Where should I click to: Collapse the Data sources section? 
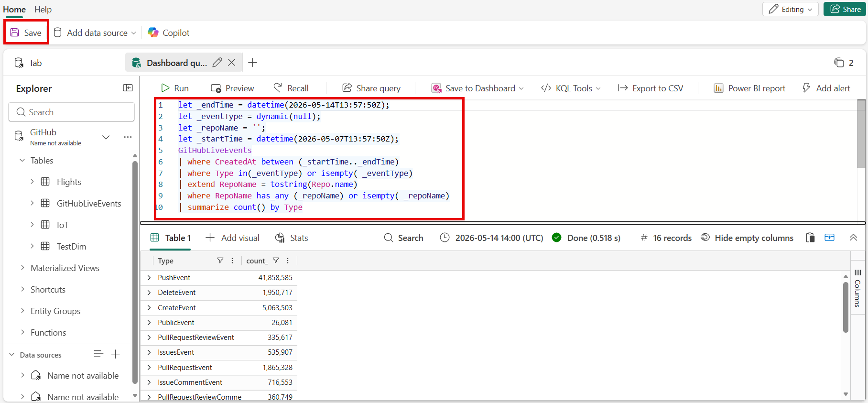point(12,355)
